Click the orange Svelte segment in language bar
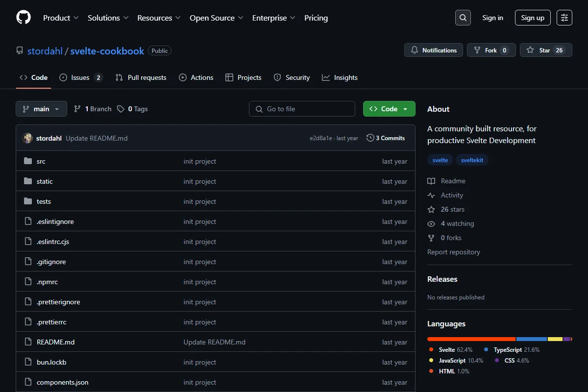Screen dimensions: 588x392 point(471,339)
